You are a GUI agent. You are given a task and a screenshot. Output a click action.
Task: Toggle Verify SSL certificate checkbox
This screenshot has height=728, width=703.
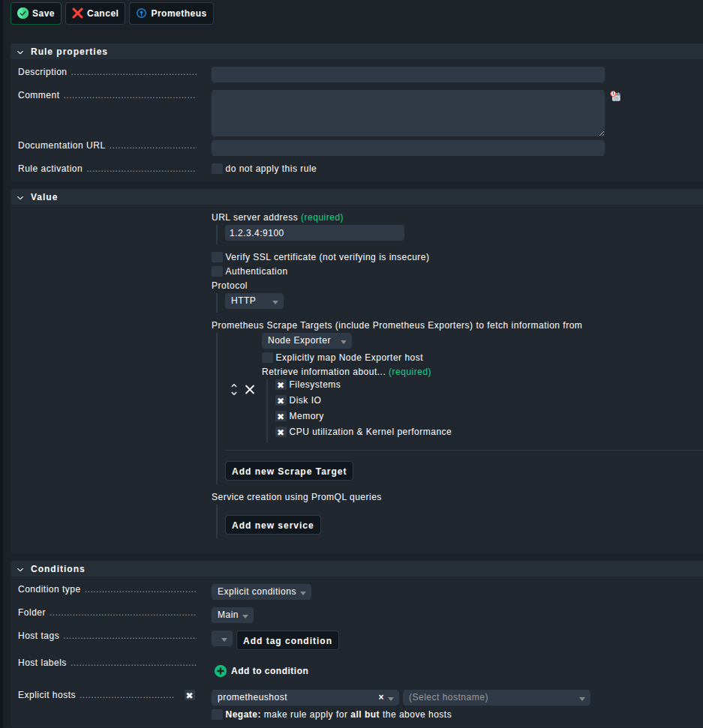(x=218, y=257)
